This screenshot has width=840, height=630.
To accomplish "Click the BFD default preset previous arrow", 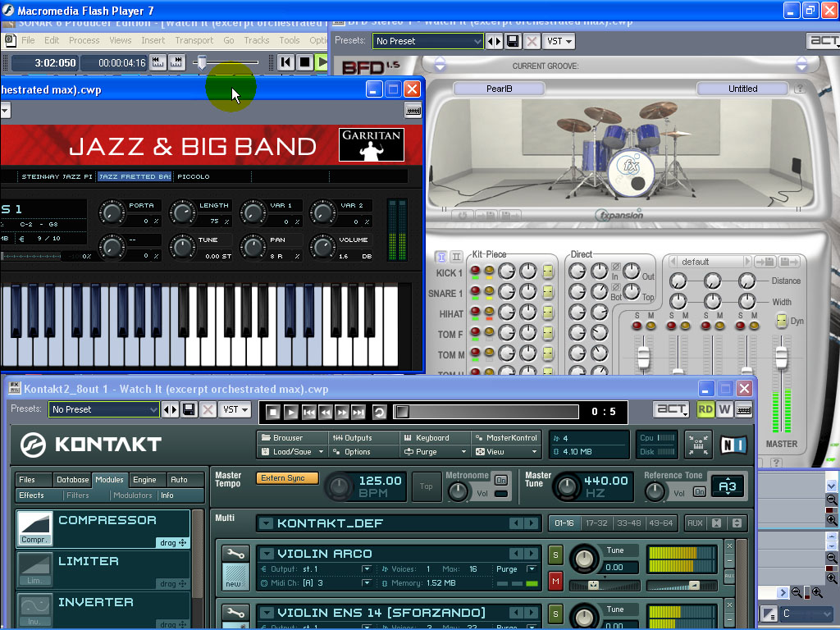I will tap(673, 262).
